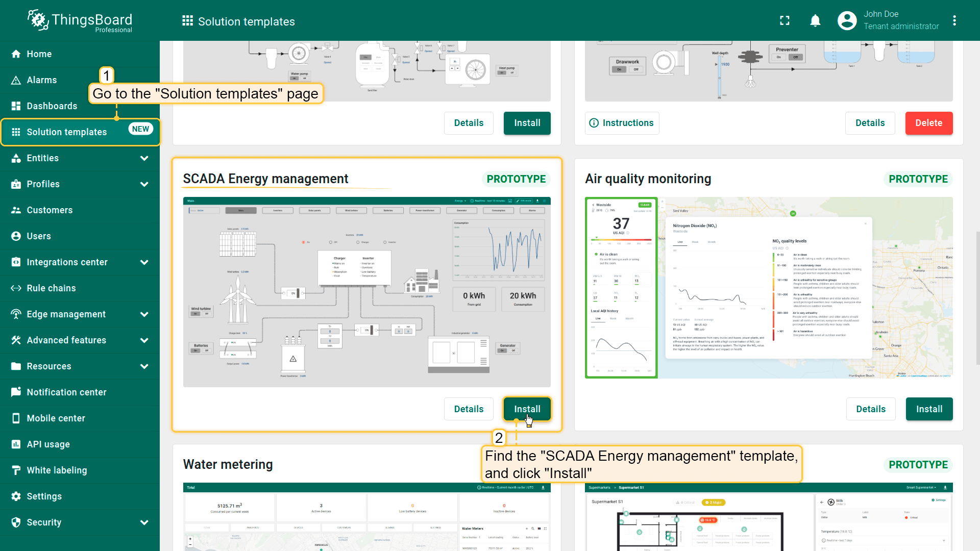The width and height of the screenshot is (980, 551).
Task: Expand the Integrations center section
Action: coord(144,262)
